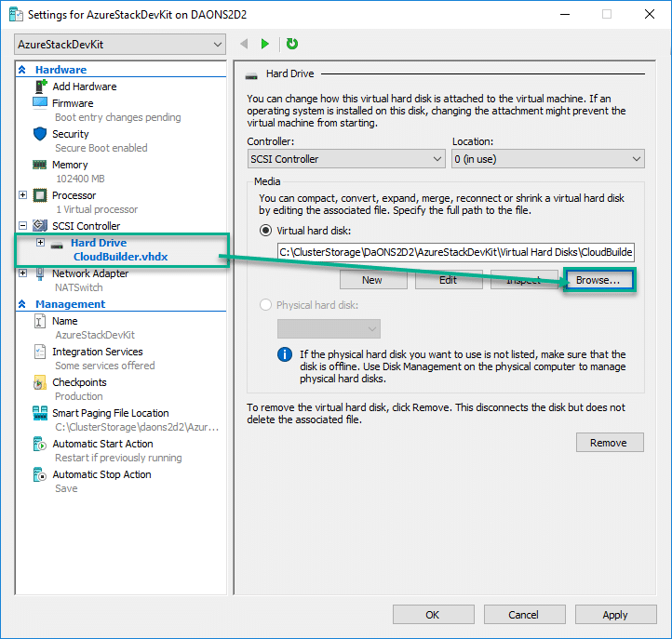This screenshot has height=639, width=672.
Task: Click the Browse... button
Action: coord(598,280)
